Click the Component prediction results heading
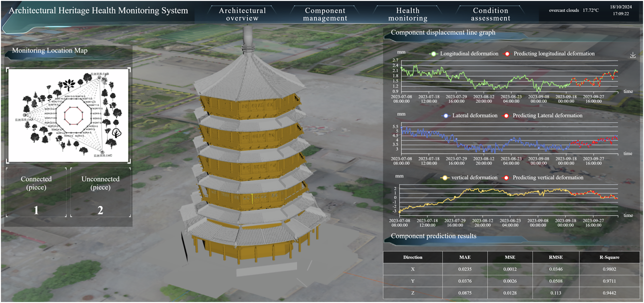The image size is (644, 303). [433, 236]
